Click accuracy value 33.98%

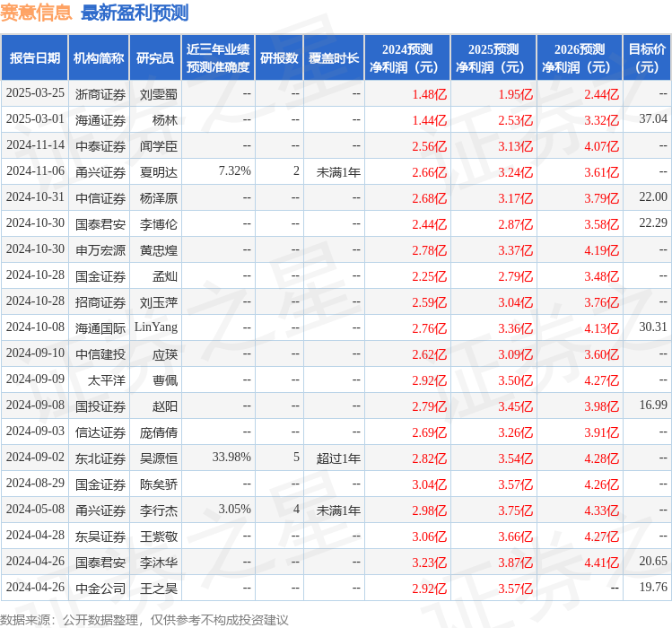pyautogui.click(x=231, y=457)
